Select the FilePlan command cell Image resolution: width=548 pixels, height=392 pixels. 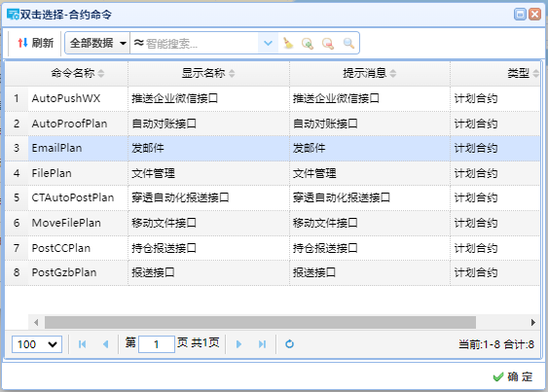78,173
